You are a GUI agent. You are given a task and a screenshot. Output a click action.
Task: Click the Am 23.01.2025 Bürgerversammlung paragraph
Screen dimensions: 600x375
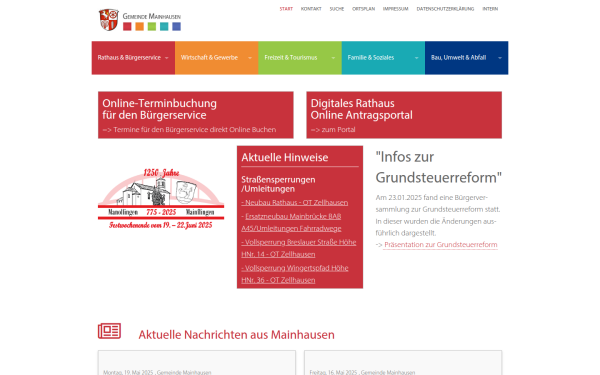(x=438, y=215)
